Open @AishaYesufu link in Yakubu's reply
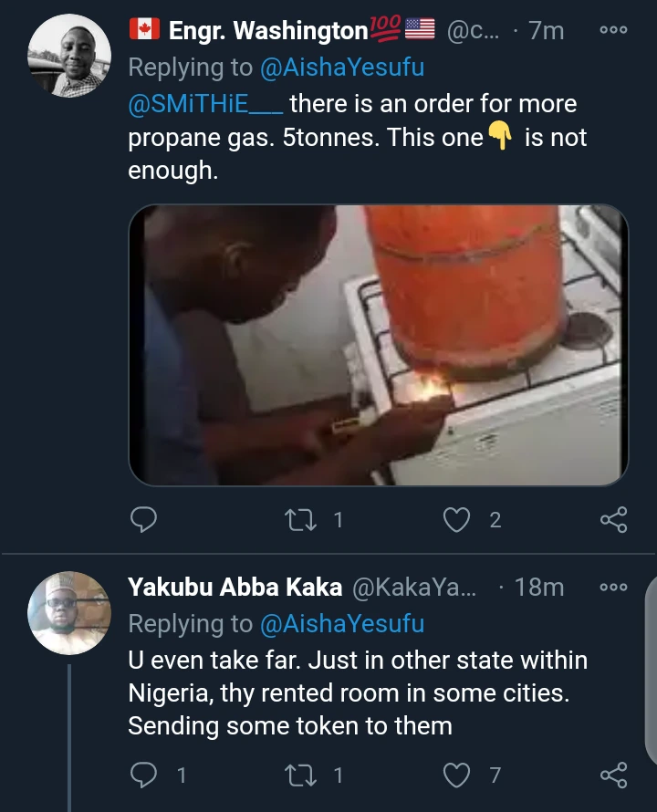 [x=343, y=624]
